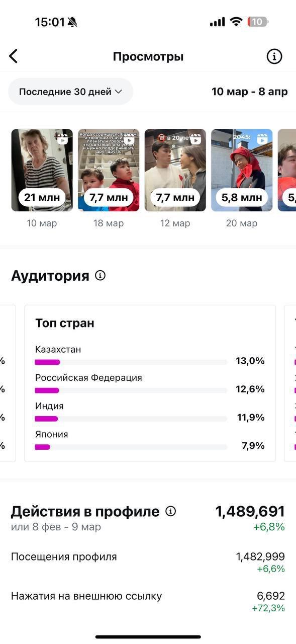Open the info icon beside Просмотры
The height and width of the screenshot is (644, 296).
coord(274,57)
